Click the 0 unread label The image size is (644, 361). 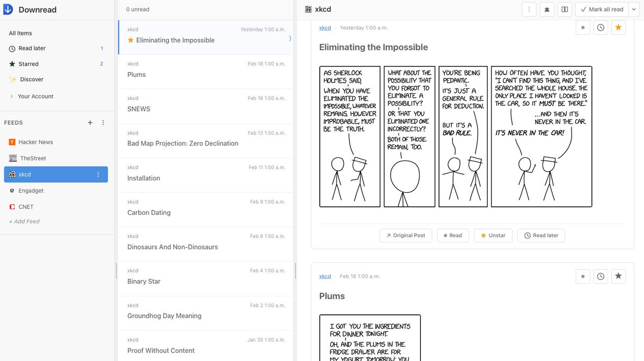click(138, 9)
